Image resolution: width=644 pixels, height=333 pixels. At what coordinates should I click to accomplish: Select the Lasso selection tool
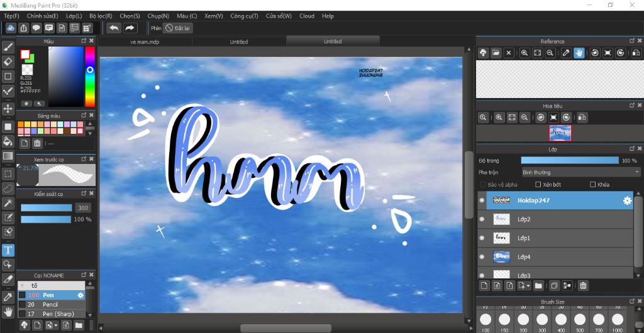8,188
